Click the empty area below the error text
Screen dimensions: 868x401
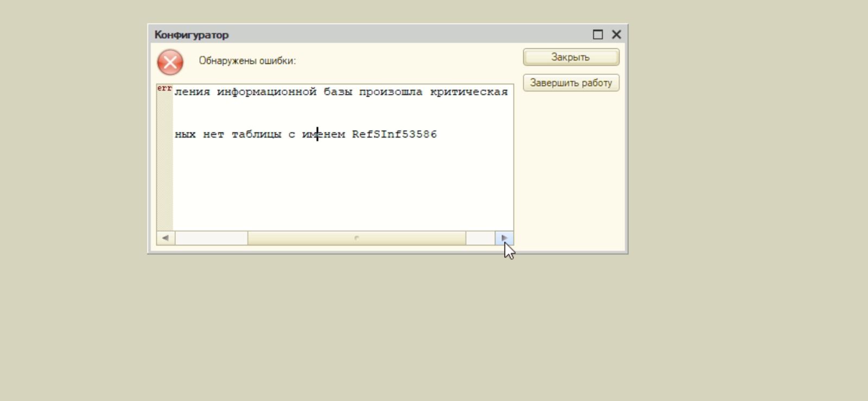tap(342, 190)
